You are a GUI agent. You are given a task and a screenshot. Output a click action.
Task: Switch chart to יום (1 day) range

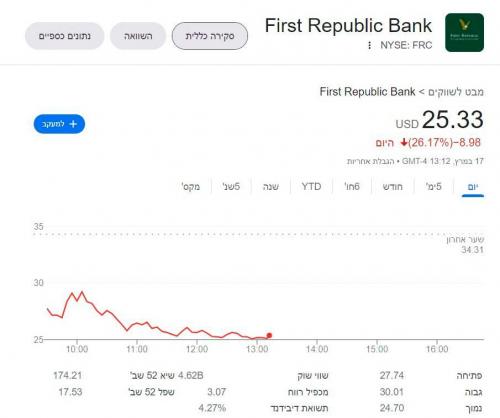(473, 187)
